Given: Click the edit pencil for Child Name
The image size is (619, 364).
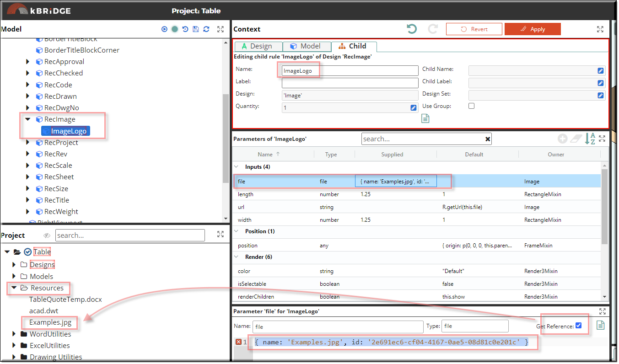Looking at the screenshot, I should (x=601, y=71).
